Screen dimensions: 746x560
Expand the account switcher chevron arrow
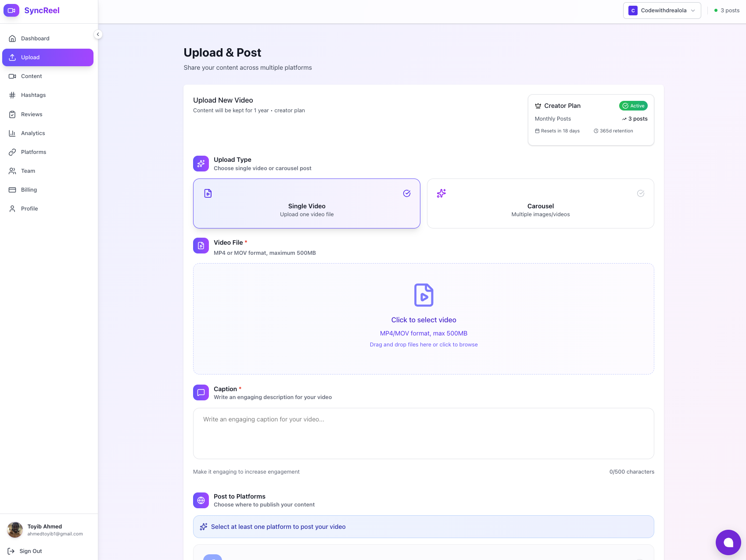point(692,11)
